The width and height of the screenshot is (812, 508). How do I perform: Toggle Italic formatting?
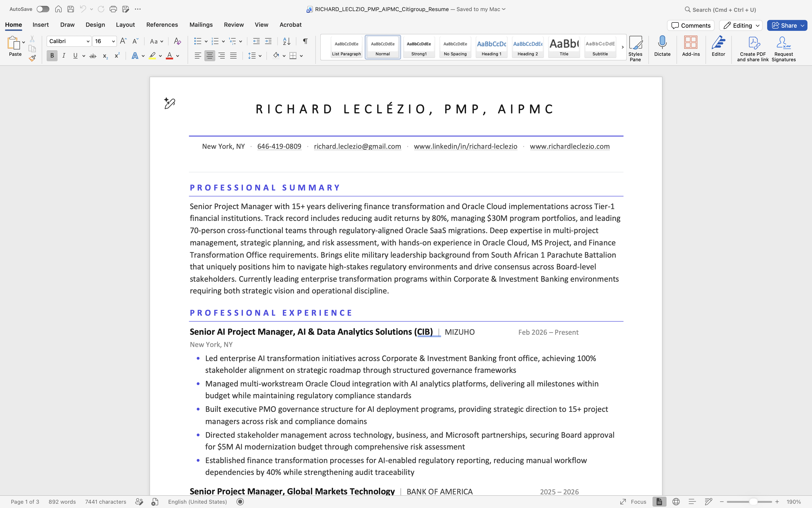(64, 56)
